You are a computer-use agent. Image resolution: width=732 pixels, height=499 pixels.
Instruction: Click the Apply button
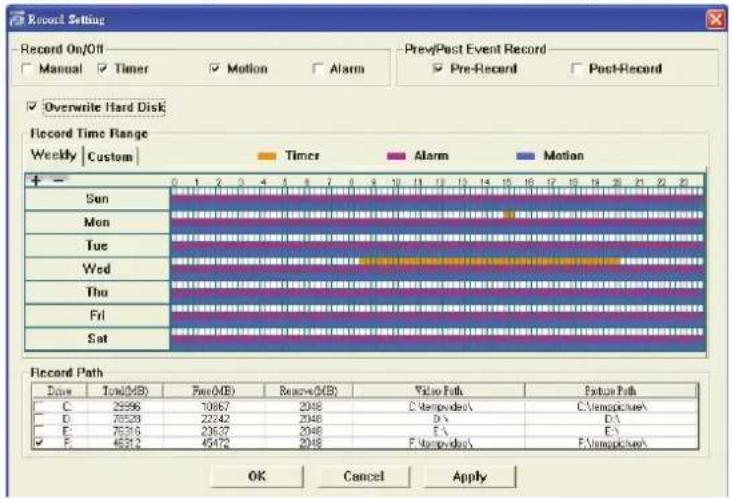click(x=470, y=476)
